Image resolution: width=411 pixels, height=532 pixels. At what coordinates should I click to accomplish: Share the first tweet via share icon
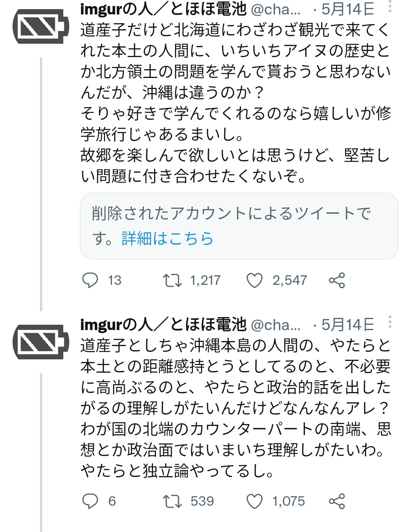(x=337, y=281)
